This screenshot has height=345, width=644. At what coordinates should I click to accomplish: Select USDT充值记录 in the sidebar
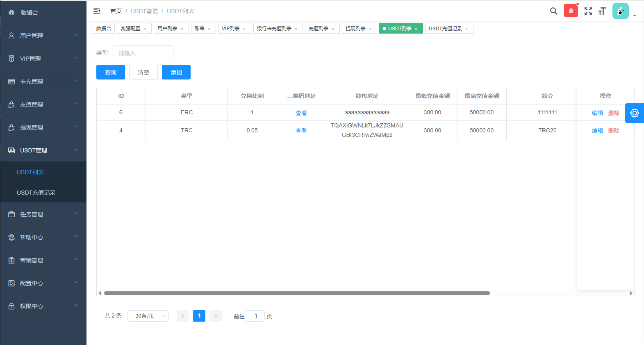[x=36, y=193]
